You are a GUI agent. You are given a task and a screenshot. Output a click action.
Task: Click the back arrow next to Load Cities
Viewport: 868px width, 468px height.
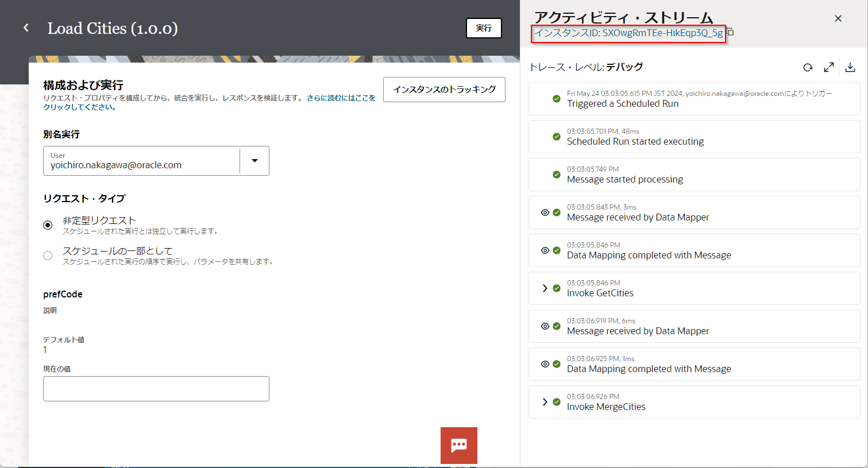click(x=26, y=28)
